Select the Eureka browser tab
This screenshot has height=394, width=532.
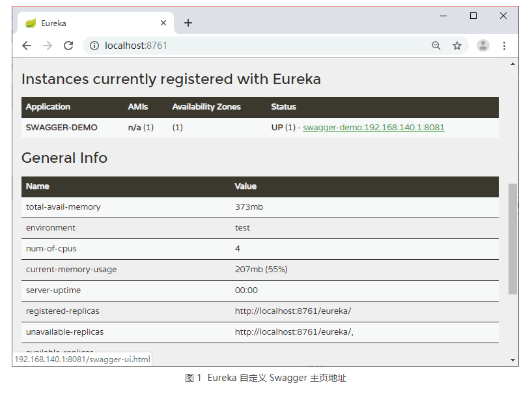(96, 23)
